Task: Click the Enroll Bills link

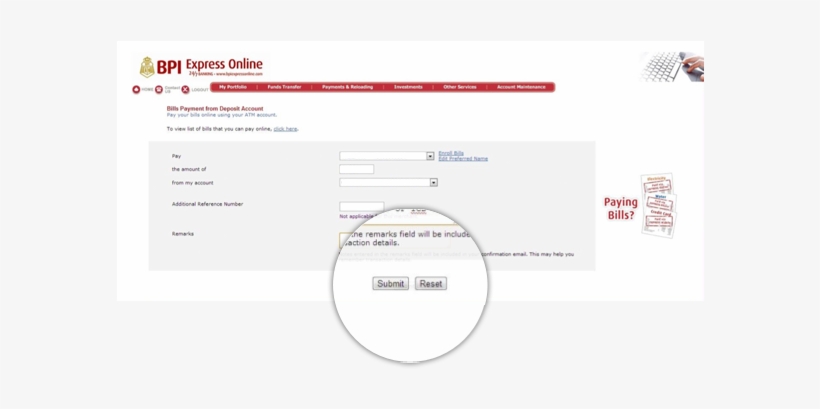Action: [x=451, y=153]
